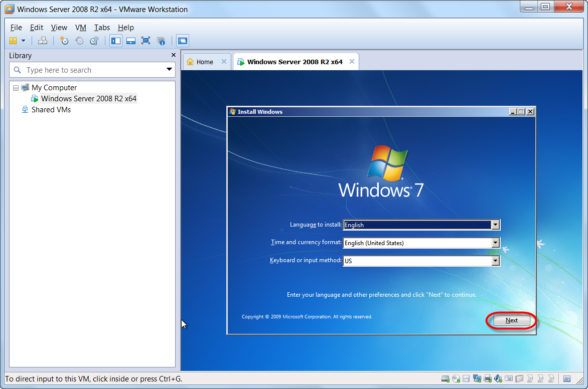Toggle the console view toolbar button
The width and height of the screenshot is (588, 389).
coord(183,41)
